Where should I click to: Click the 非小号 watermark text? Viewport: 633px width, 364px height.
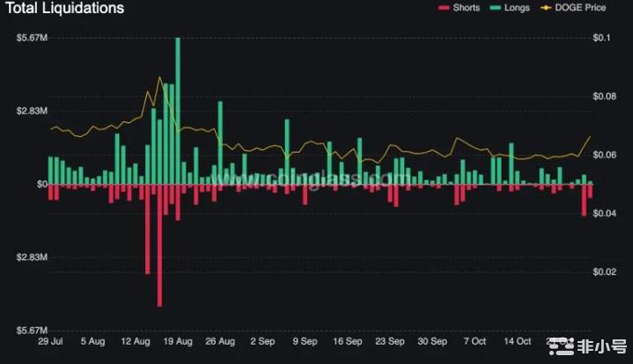point(602,346)
